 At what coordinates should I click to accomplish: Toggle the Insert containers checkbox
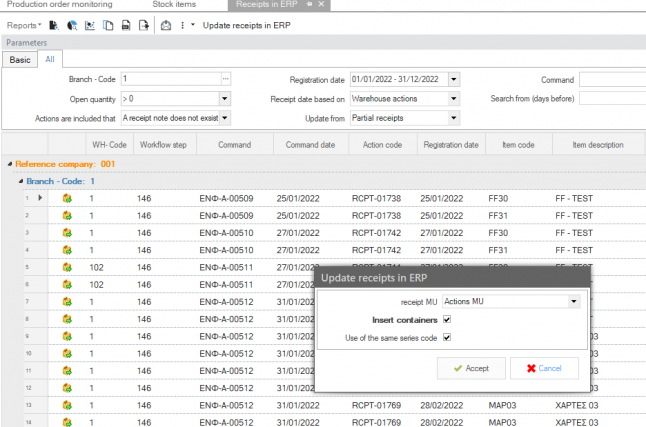(447, 319)
